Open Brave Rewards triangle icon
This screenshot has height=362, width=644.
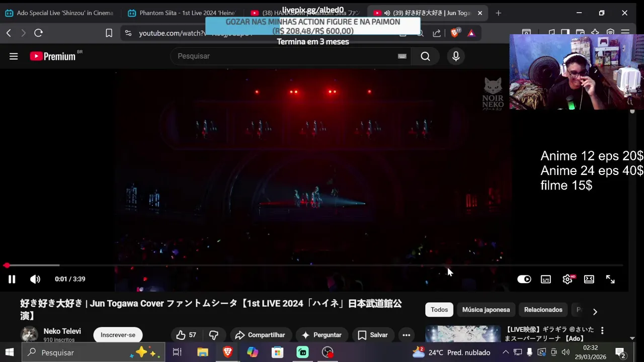point(471,33)
